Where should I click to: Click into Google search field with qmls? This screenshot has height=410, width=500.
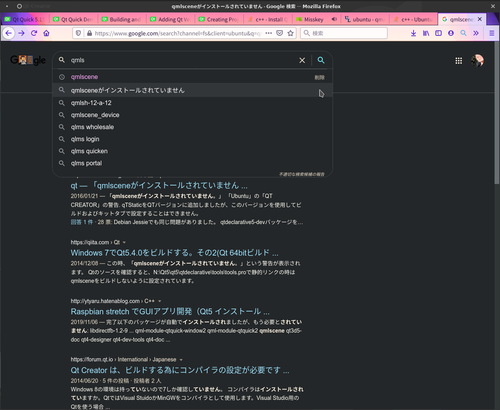pyautogui.click(x=182, y=60)
